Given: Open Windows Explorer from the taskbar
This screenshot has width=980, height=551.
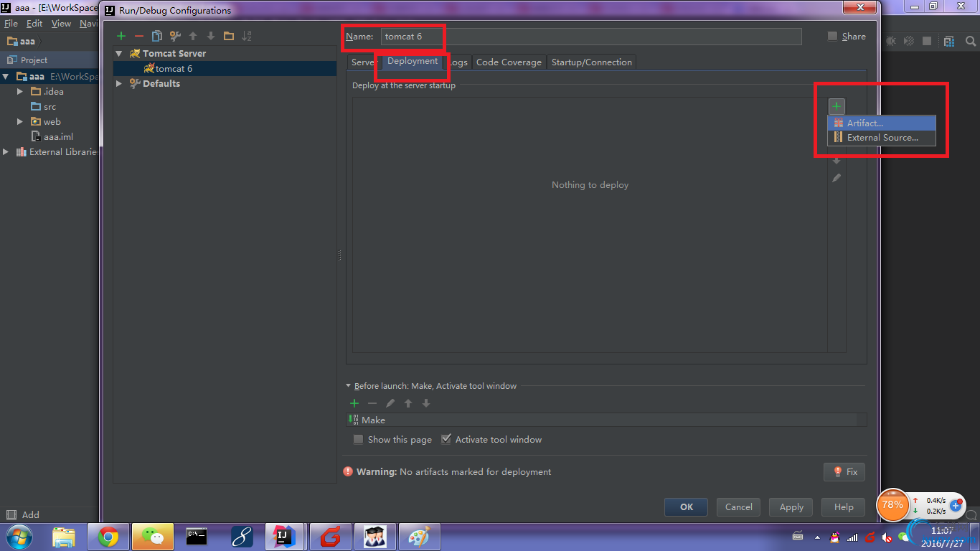Looking at the screenshot, I should pos(64,536).
